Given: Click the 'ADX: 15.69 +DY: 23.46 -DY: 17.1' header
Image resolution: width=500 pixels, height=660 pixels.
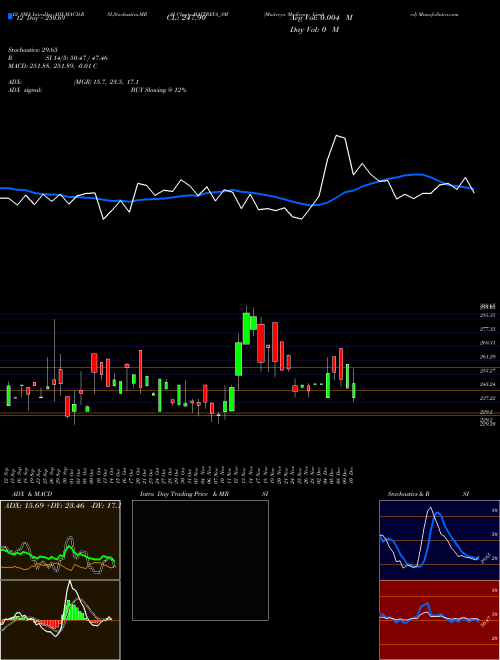Looking at the screenshot, I should click(x=62, y=504).
